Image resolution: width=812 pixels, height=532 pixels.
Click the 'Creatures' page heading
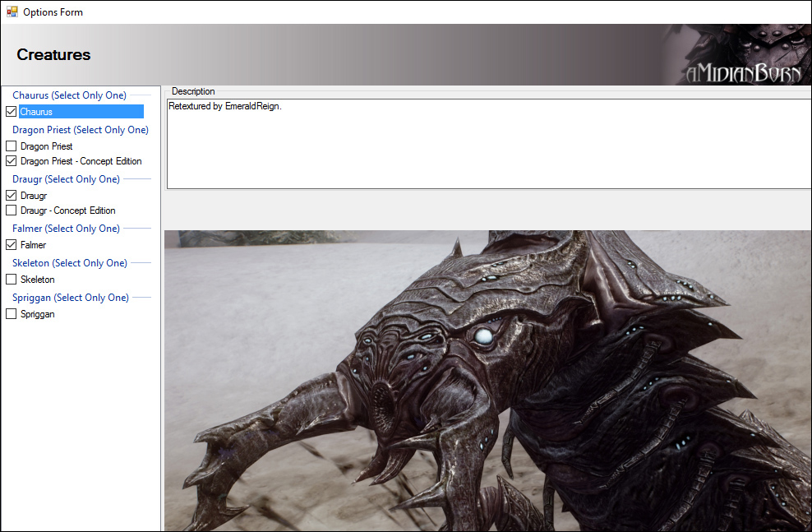click(53, 54)
